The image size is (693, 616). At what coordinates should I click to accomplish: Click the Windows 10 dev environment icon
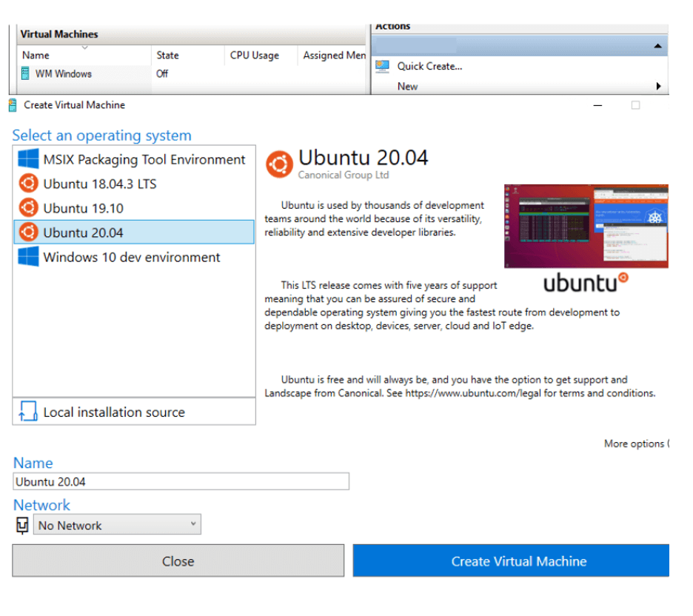tap(28, 257)
